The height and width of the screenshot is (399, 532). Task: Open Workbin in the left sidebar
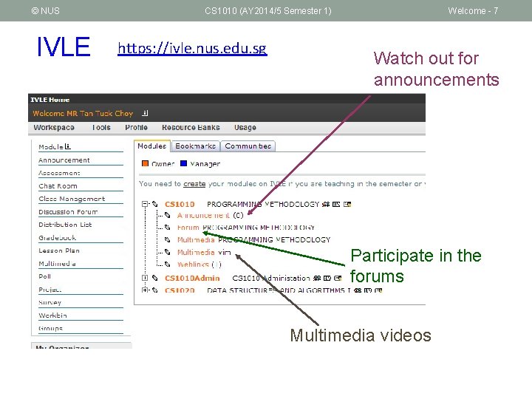[52, 316]
